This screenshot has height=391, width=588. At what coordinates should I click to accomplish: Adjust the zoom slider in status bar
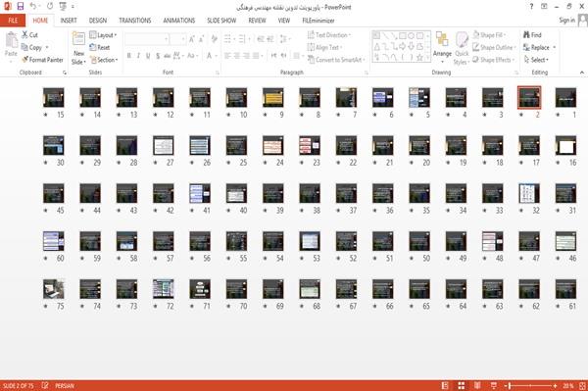pyautogui.click(x=531, y=385)
